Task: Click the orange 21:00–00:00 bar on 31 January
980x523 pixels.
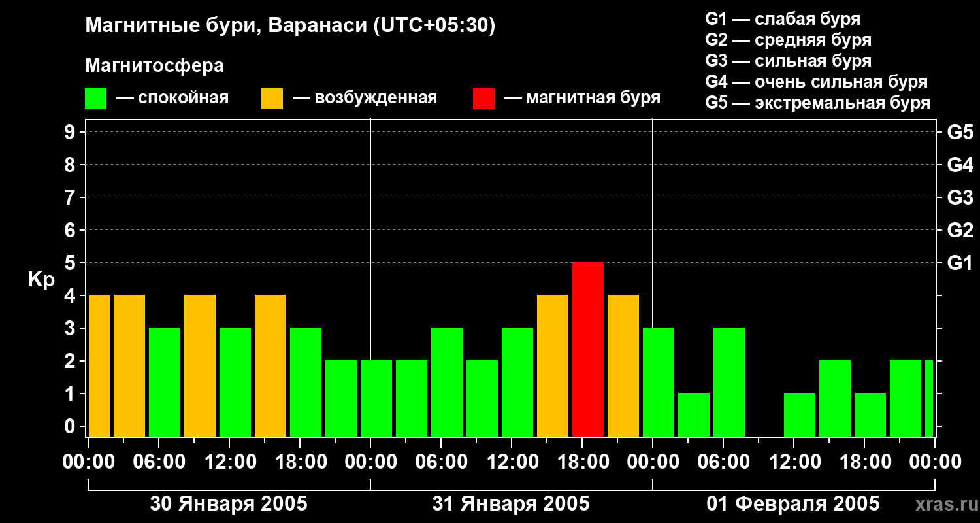Action: [x=623, y=366]
